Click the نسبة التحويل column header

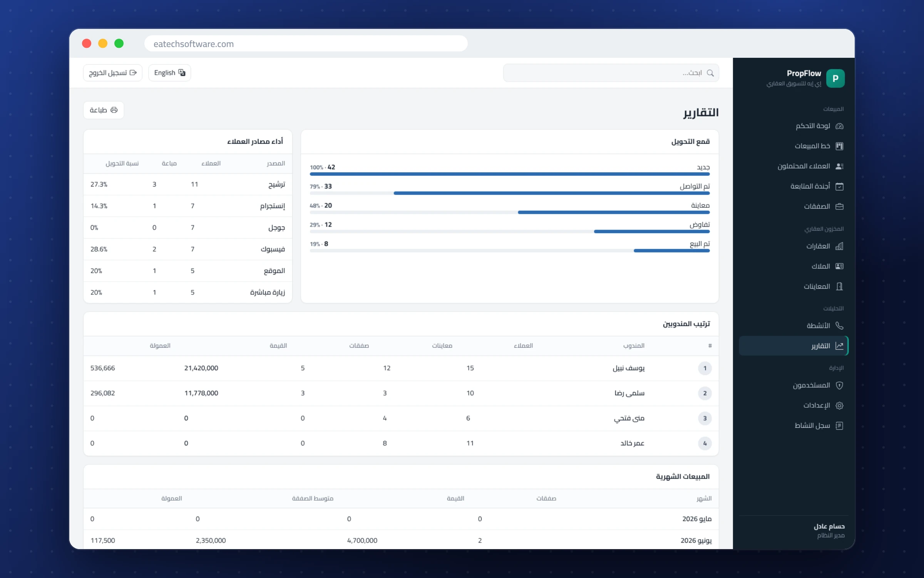[122, 164]
